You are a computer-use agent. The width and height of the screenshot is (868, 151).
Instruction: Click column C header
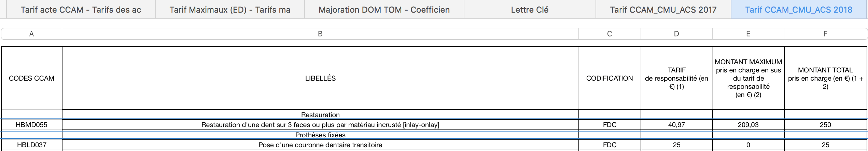610,34
